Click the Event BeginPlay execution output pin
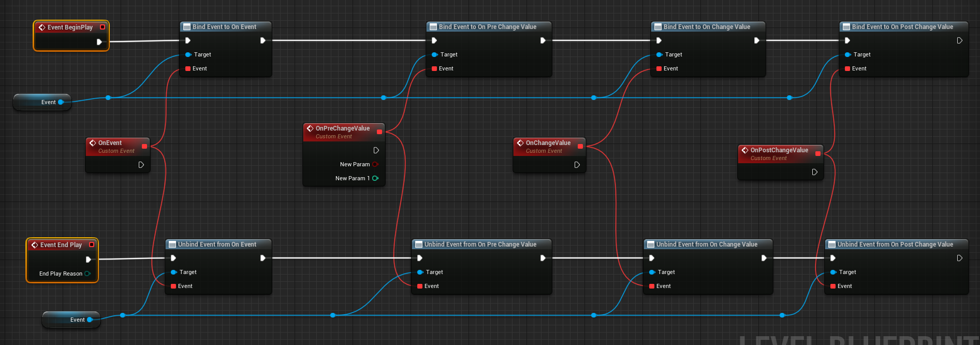 (99, 42)
